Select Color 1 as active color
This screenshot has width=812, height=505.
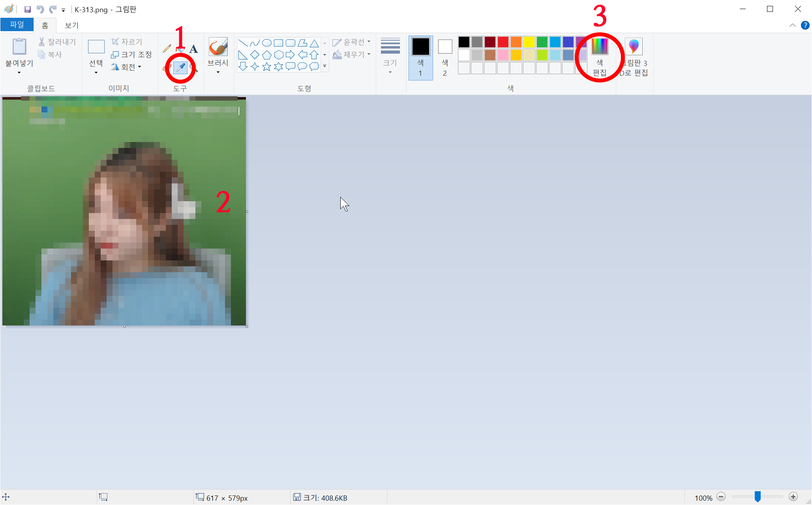point(420,57)
